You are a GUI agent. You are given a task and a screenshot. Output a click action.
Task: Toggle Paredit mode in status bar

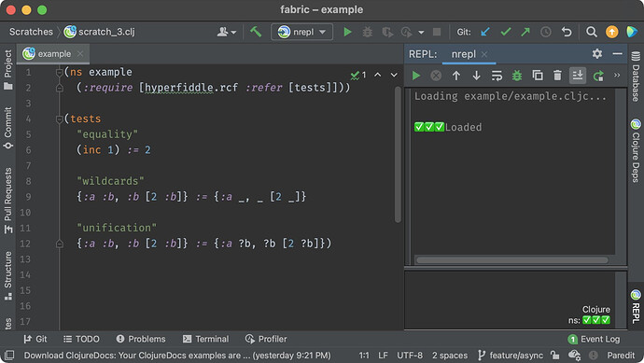pyautogui.click(x=621, y=356)
